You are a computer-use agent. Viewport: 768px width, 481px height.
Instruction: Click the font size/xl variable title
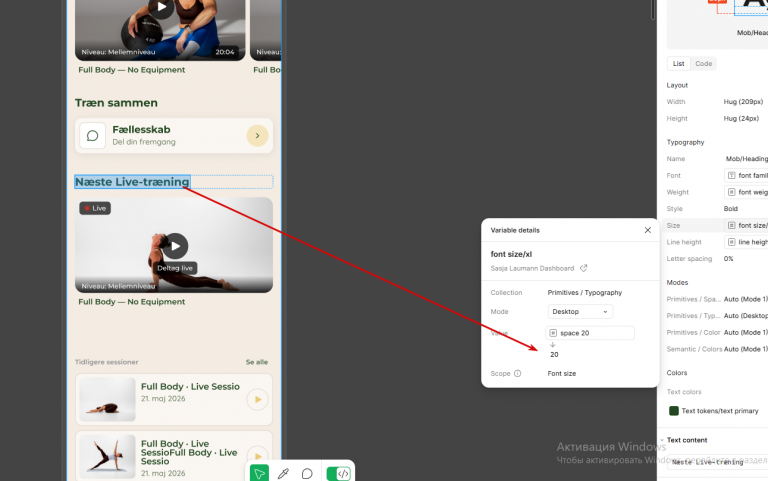click(x=511, y=254)
